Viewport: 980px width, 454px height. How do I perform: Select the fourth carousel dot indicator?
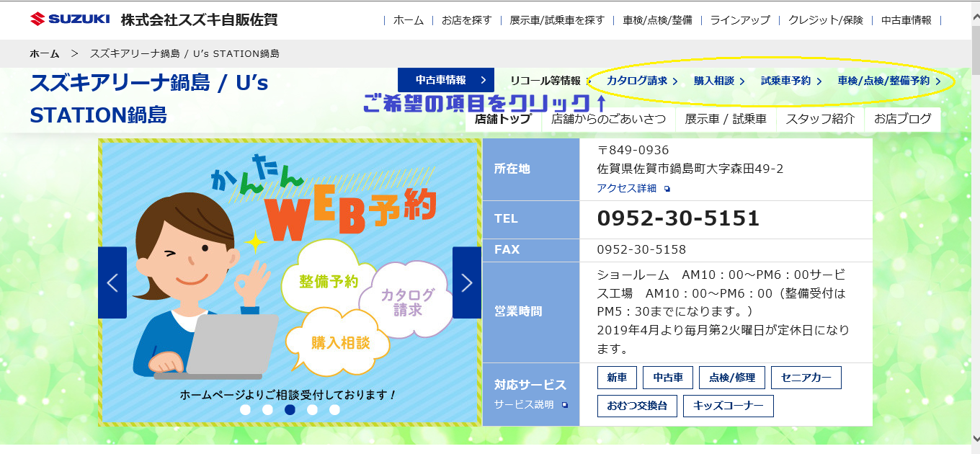pos(312,409)
